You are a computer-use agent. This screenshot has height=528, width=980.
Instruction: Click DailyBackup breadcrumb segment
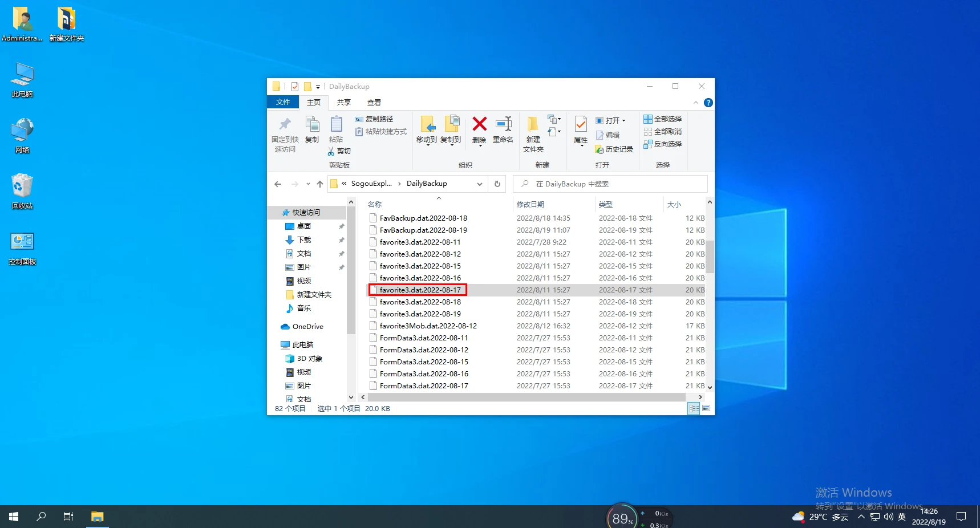tap(427, 184)
